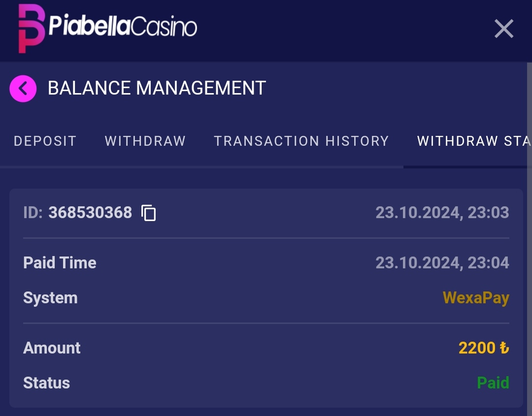Image resolution: width=532 pixels, height=416 pixels.
Task: Click the PiabellaCasino wordmark text
Action: click(123, 27)
